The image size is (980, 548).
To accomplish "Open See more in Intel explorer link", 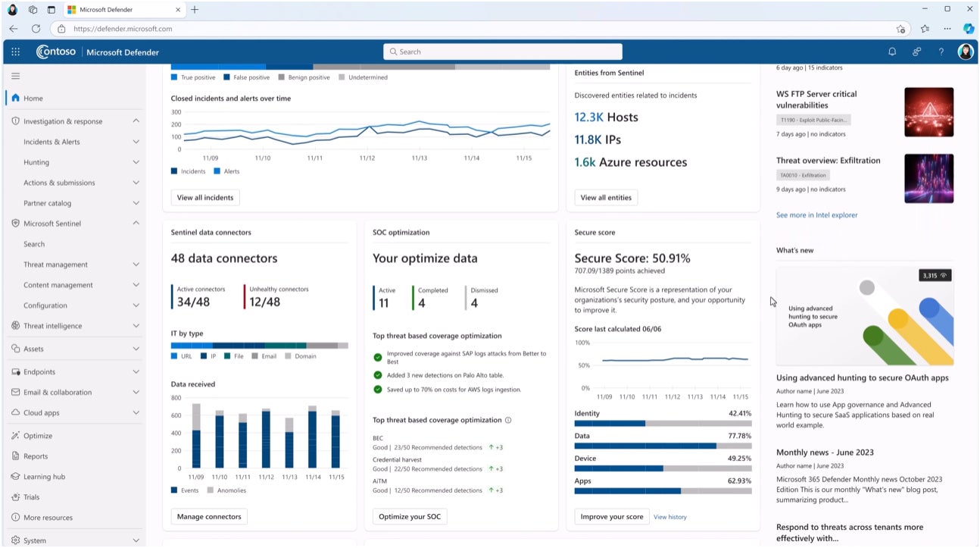I will click(x=817, y=215).
